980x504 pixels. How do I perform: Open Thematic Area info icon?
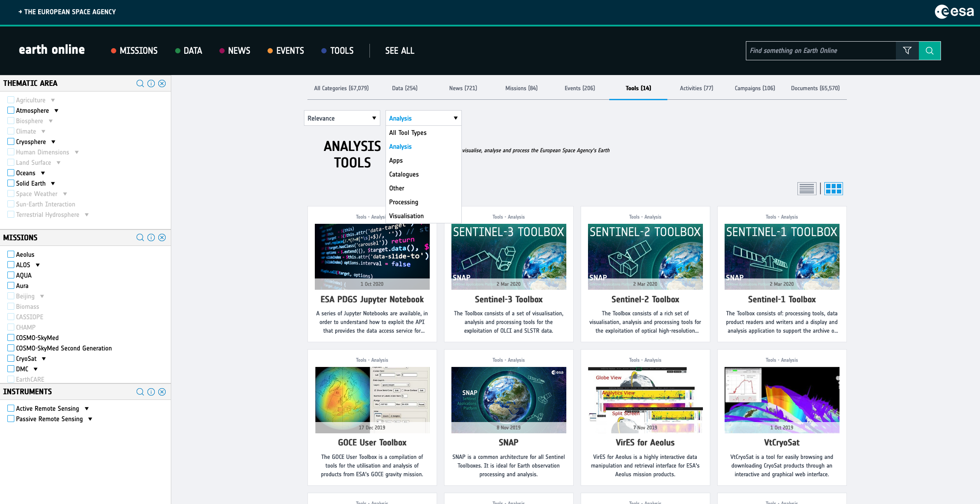(x=151, y=83)
